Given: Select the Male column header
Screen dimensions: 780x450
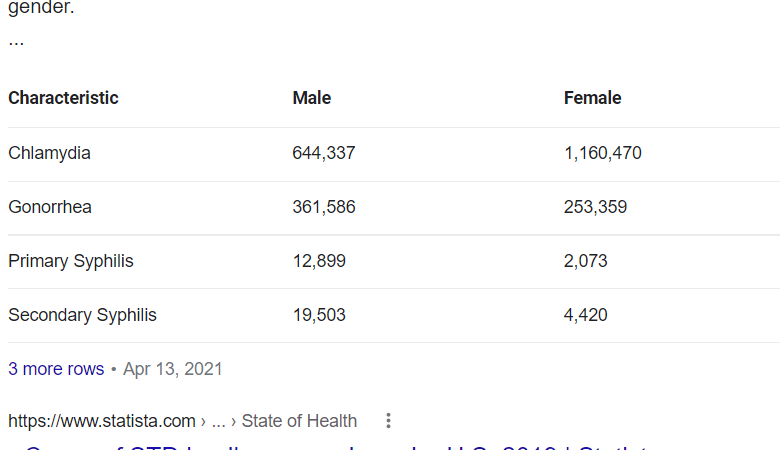Looking at the screenshot, I should pos(312,98).
